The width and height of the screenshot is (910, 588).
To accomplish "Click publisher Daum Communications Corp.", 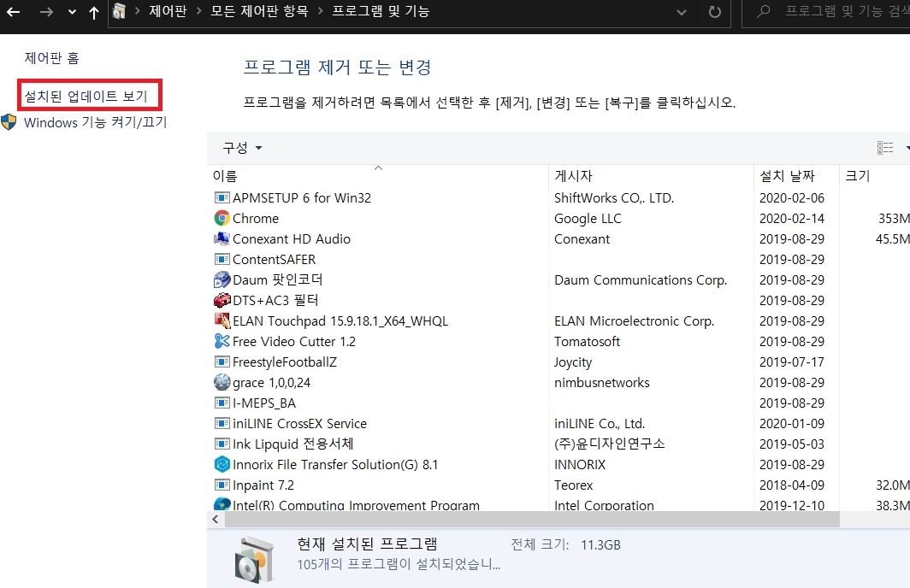I will pyautogui.click(x=641, y=280).
